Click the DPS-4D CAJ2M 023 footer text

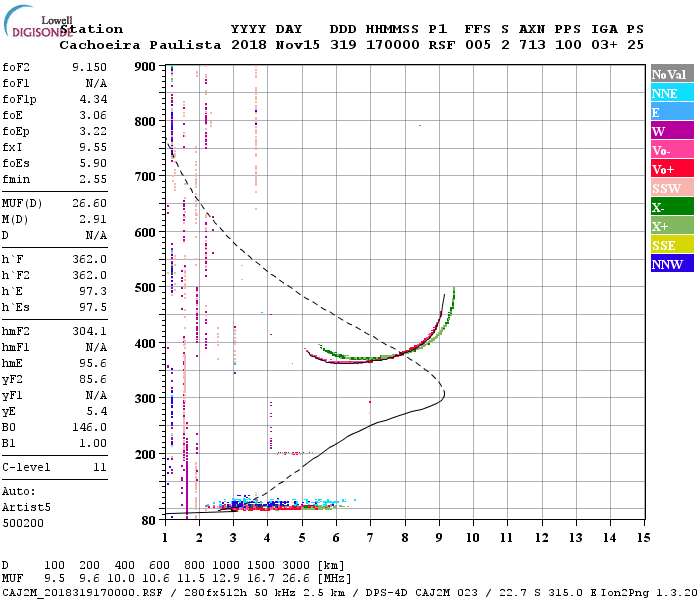coord(421,592)
